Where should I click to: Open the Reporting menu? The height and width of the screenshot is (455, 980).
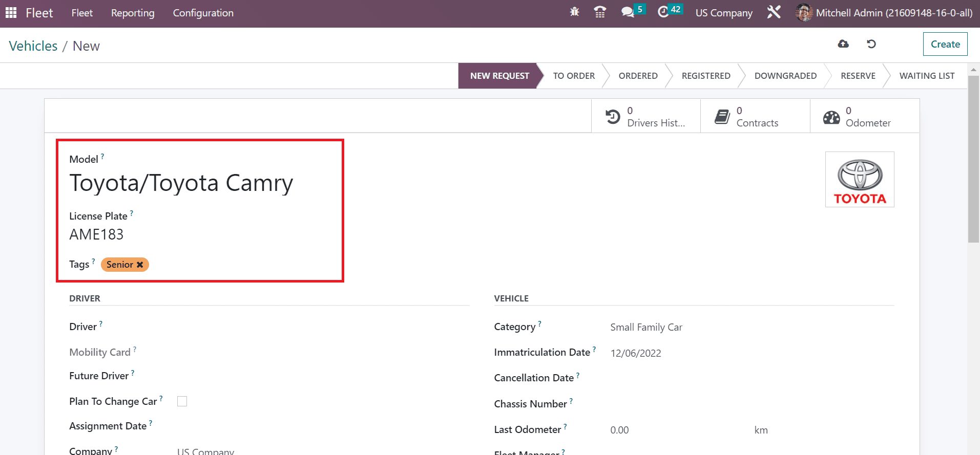pyautogui.click(x=133, y=13)
